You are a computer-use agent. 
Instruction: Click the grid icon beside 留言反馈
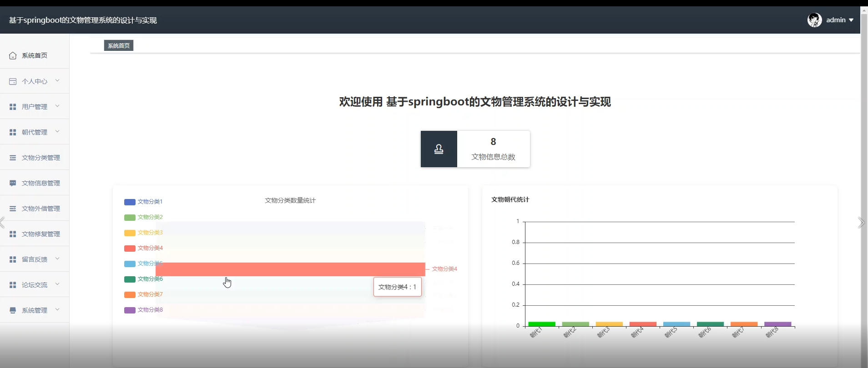pos(13,259)
